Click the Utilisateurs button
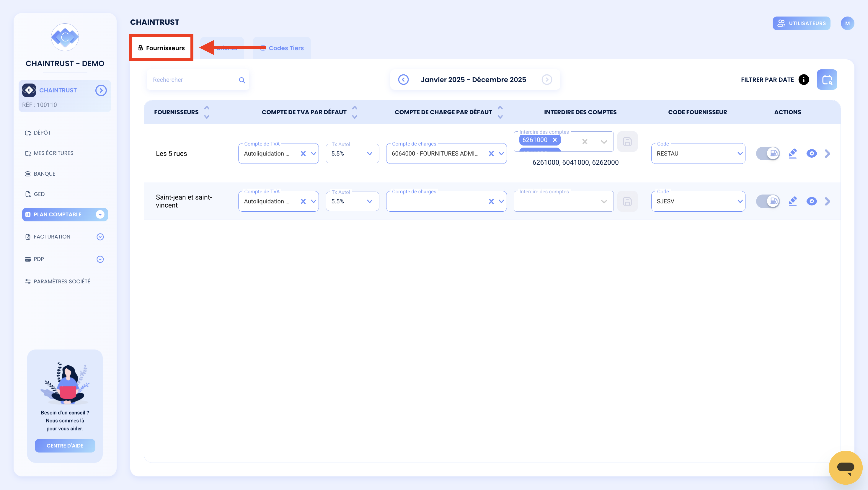 pos(801,23)
